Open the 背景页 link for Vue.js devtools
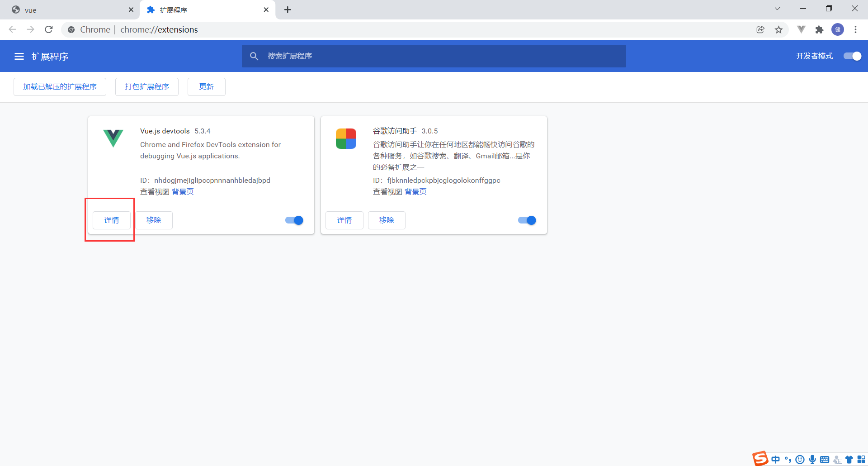868x466 pixels. (183, 191)
